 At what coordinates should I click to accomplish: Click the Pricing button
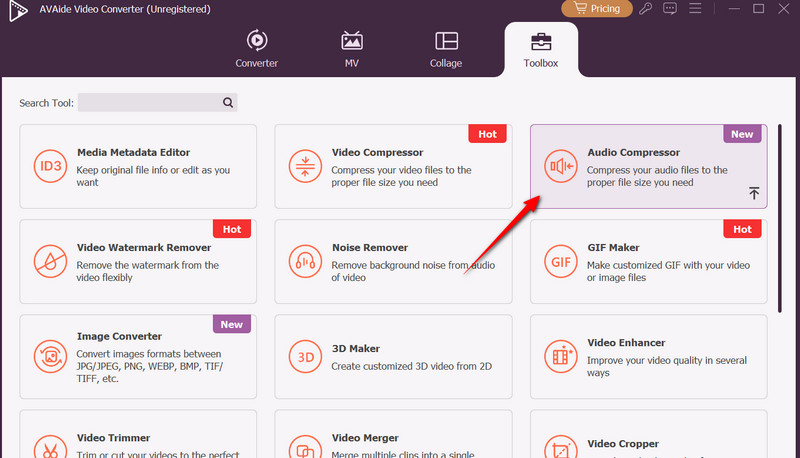tap(597, 9)
